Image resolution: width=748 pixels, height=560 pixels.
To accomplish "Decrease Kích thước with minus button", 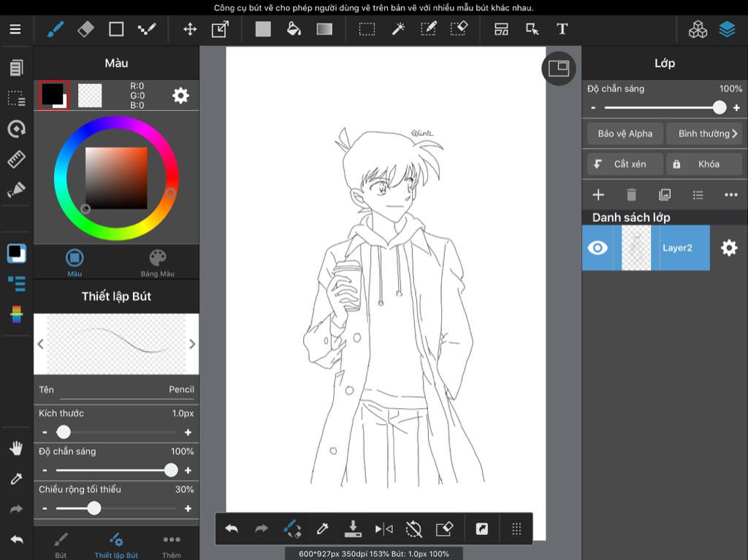I will point(45,432).
